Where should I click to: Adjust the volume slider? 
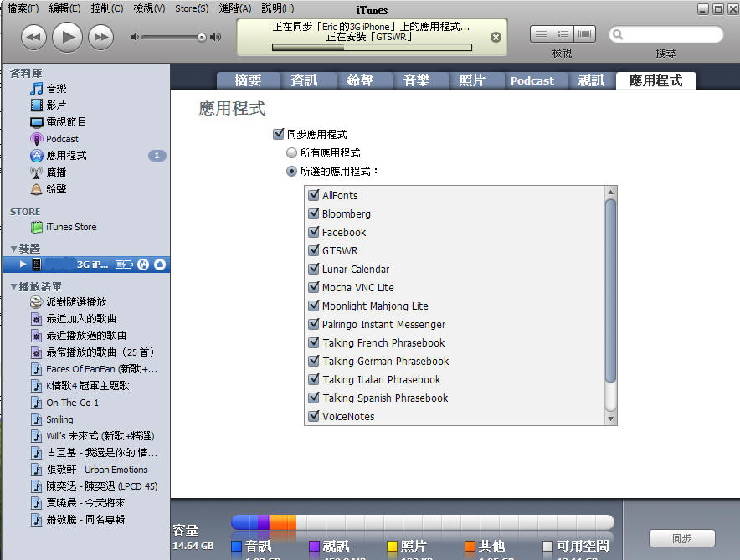201,37
